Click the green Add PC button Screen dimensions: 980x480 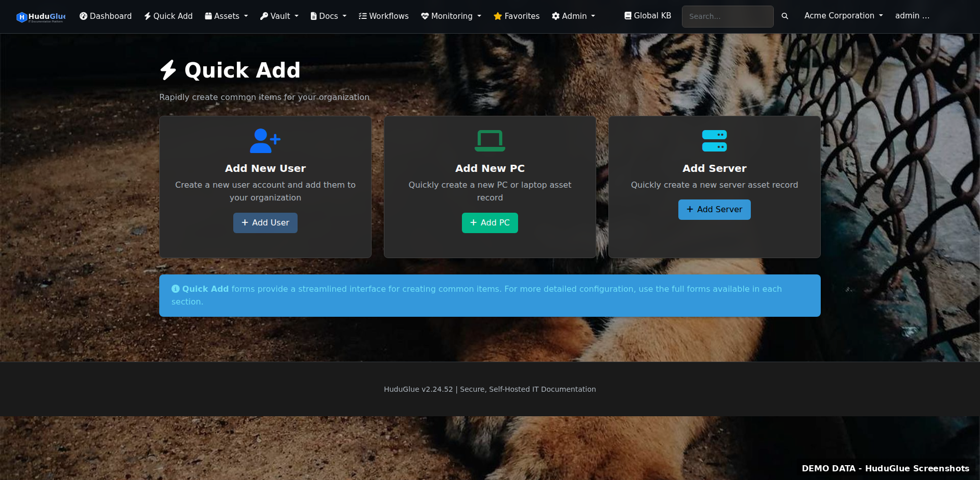coord(490,223)
